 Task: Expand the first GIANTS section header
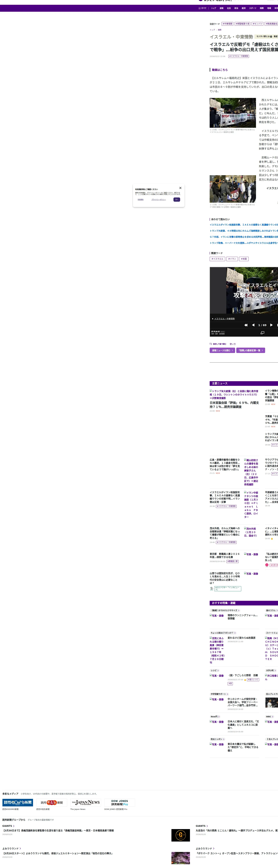8,826
